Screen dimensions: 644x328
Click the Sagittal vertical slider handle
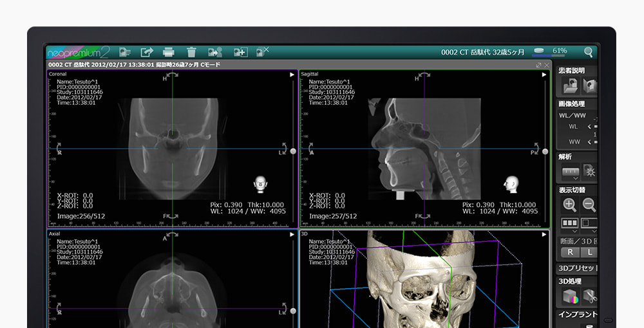545,151
